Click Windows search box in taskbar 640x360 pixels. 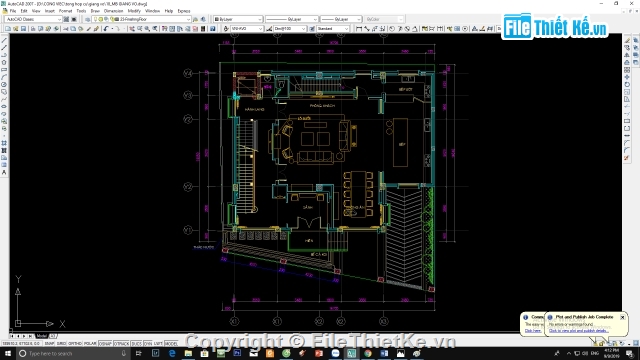pyautogui.click(x=73, y=353)
